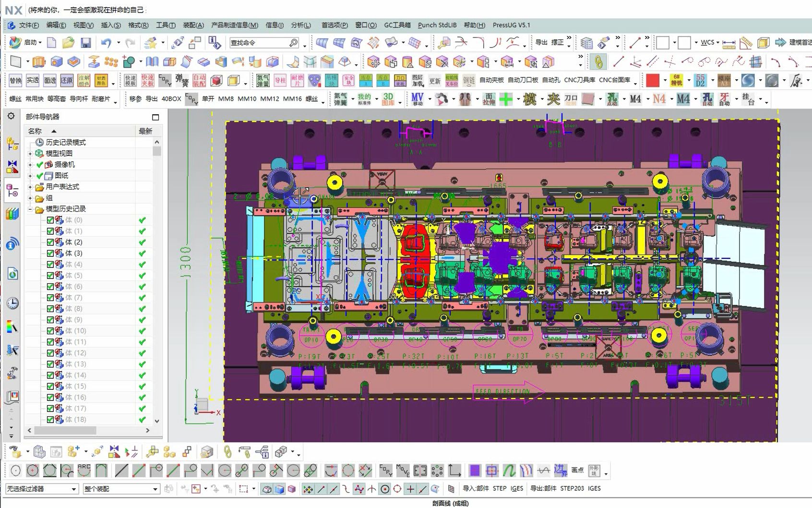
Task: Toggle the checkbox for 体 (16)
Action: pyautogui.click(x=50, y=397)
